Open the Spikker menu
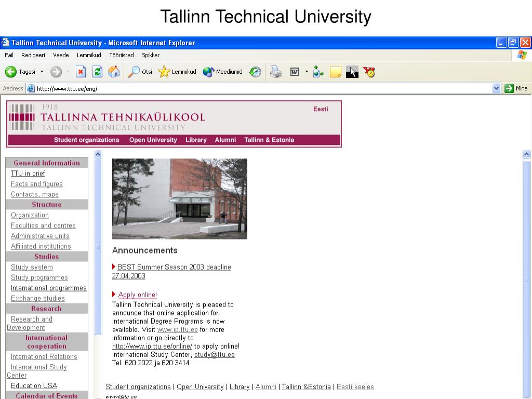The width and height of the screenshot is (532, 399). click(151, 55)
